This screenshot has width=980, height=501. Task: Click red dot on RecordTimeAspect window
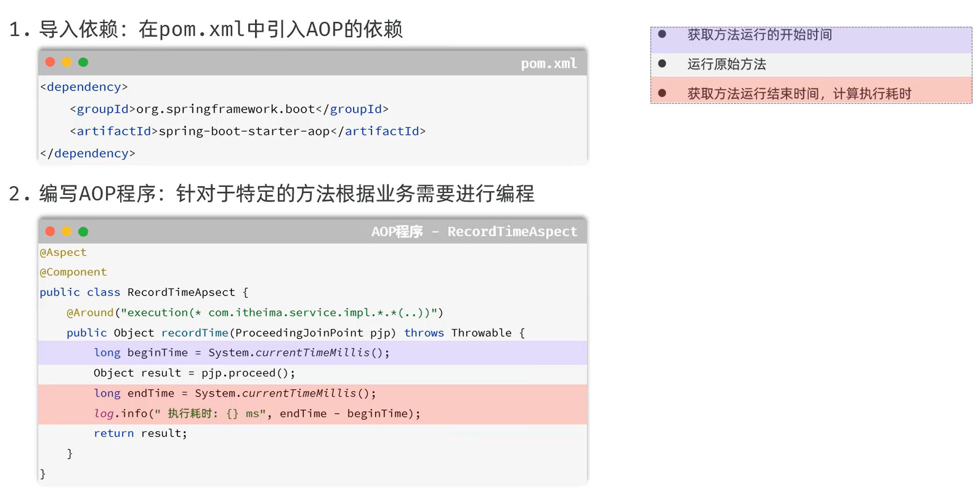tap(50, 231)
